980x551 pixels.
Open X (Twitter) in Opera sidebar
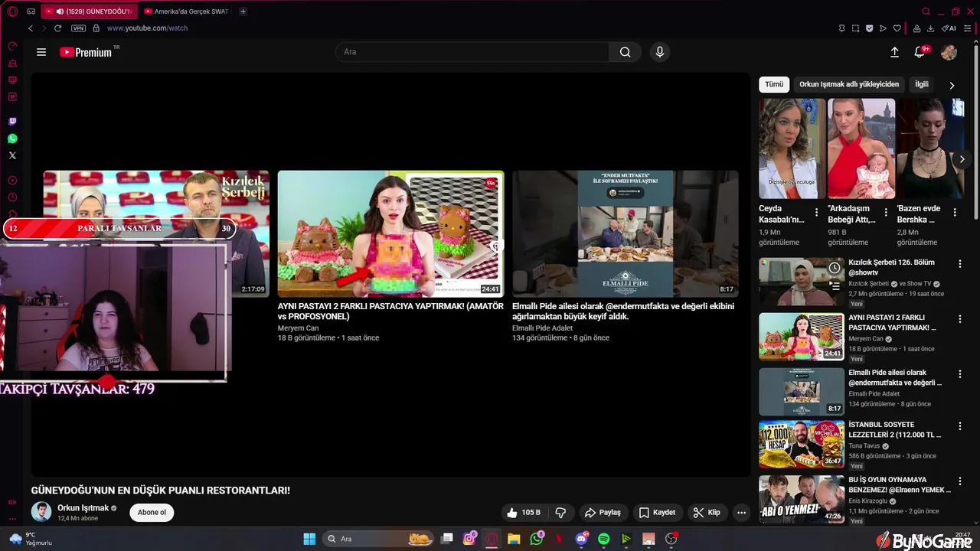12,155
